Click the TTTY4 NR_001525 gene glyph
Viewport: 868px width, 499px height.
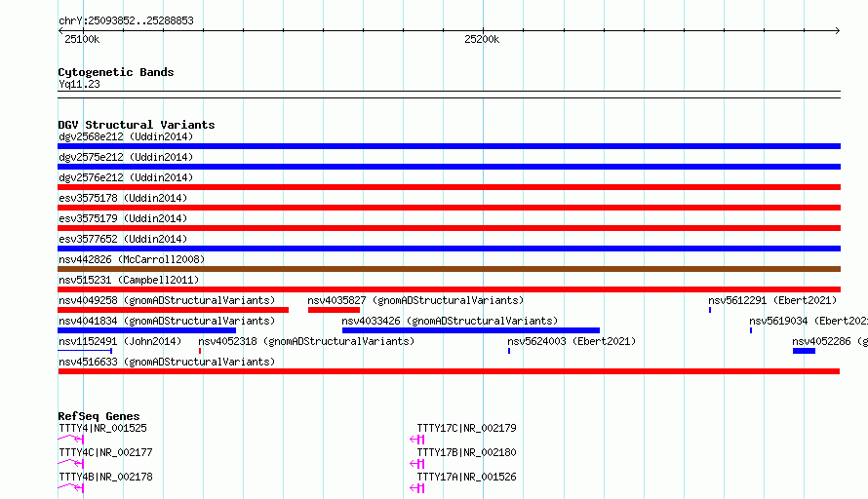pos(71,440)
